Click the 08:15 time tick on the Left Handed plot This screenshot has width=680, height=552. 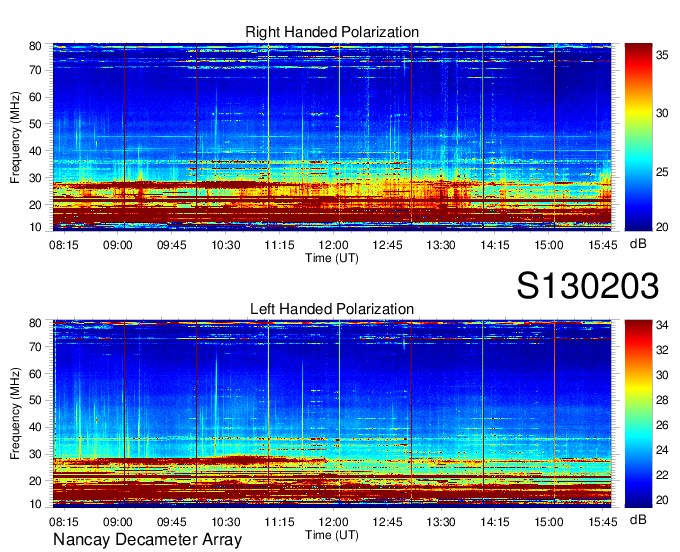[x=64, y=522]
